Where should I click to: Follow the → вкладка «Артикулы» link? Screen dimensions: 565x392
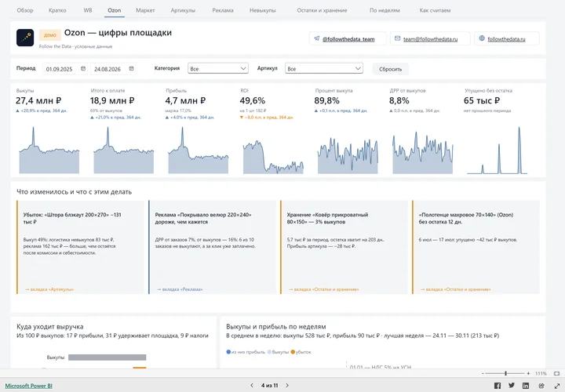(49, 289)
